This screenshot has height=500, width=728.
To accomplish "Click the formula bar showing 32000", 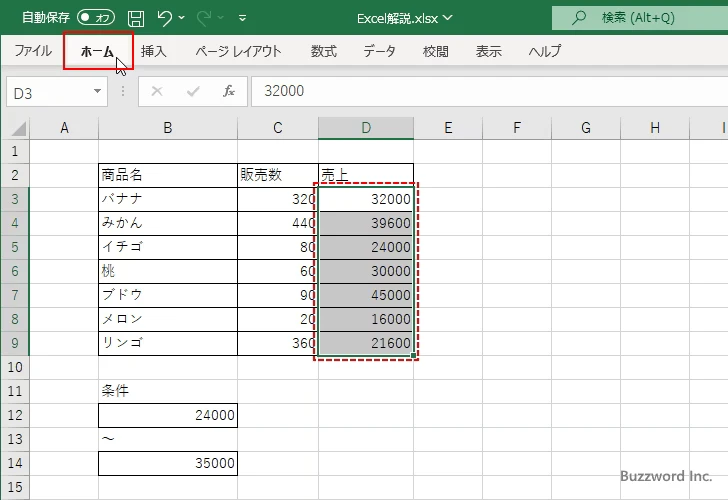I will (489, 91).
